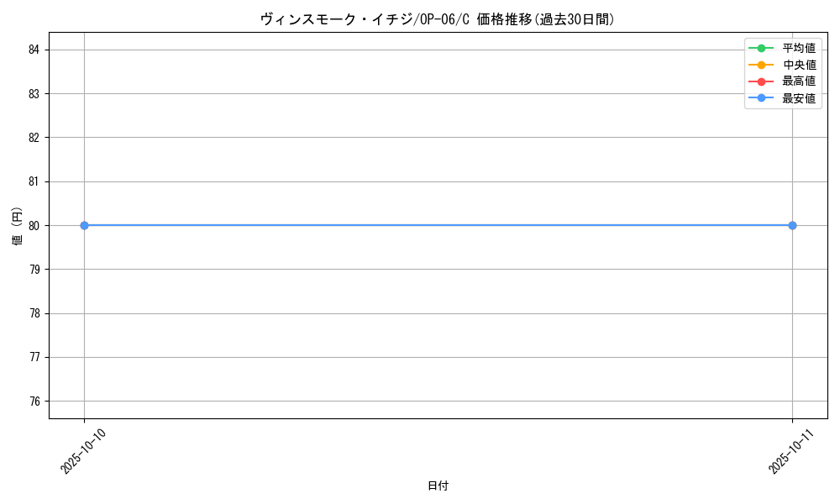
Task: Click the data point at 2025-10-11
Action: [792, 225]
